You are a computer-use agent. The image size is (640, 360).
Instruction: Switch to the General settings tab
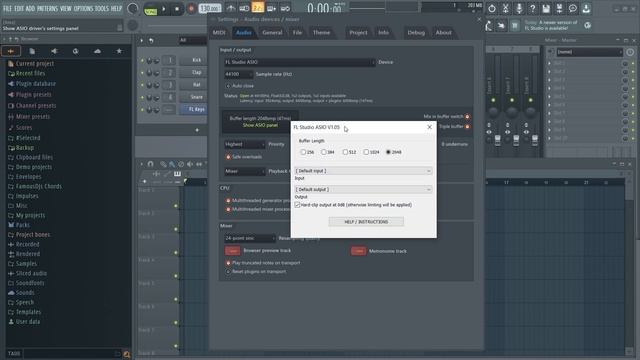[272, 32]
